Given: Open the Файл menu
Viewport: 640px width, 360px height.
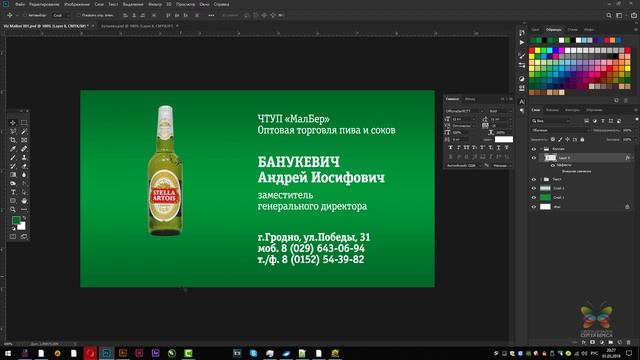Looking at the screenshot, I should click(x=20, y=4).
